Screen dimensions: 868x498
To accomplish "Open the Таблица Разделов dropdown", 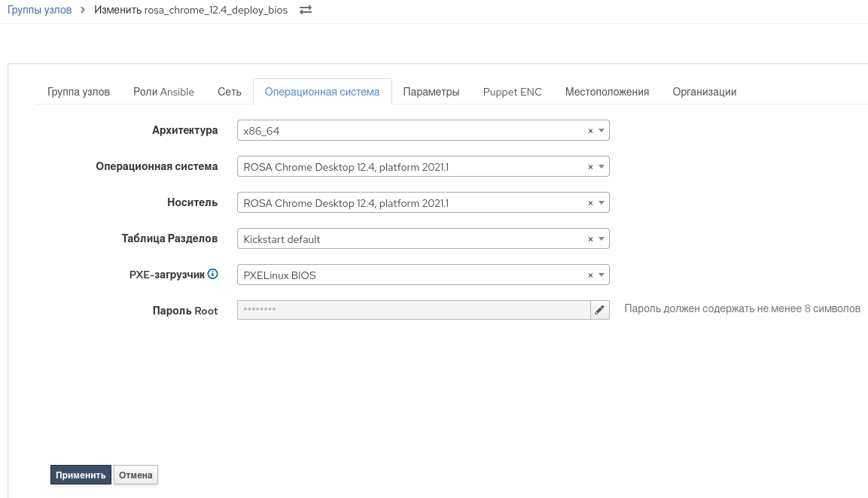I will pyautogui.click(x=602, y=239).
